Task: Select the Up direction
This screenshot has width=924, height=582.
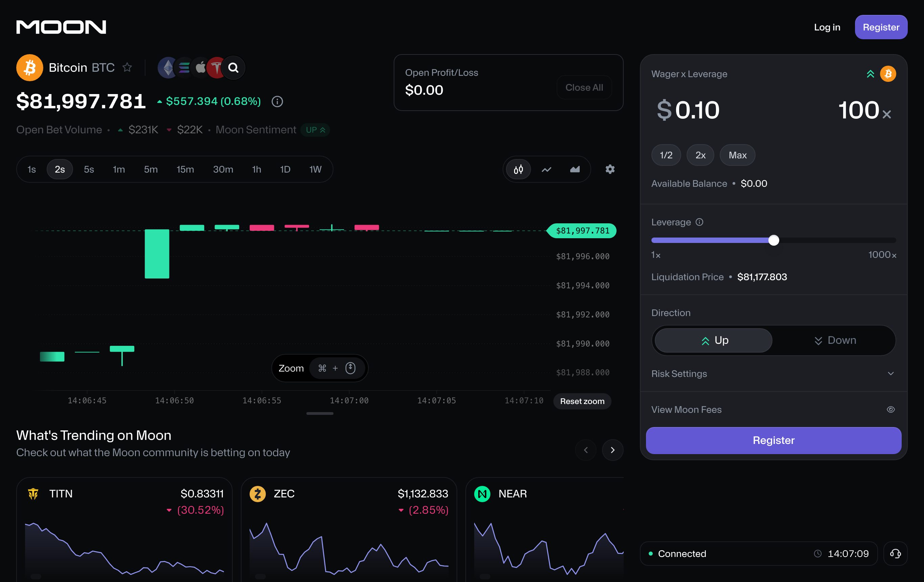Action: [713, 340]
